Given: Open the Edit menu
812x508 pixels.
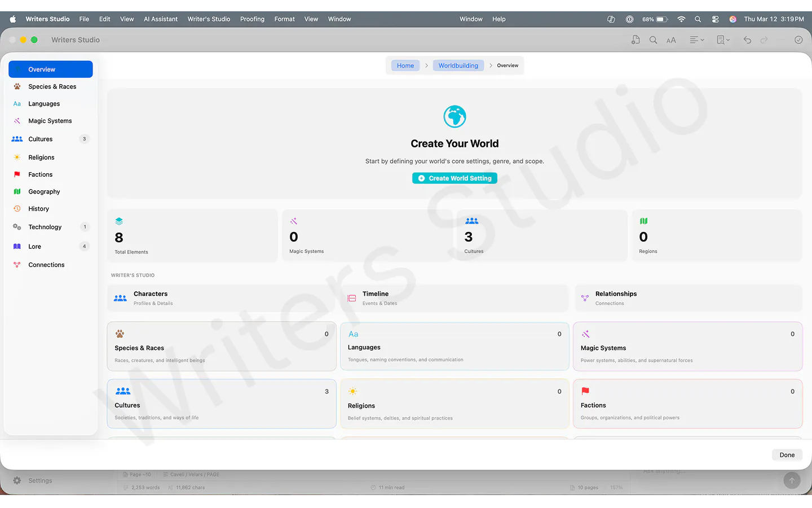Looking at the screenshot, I should coord(105,19).
